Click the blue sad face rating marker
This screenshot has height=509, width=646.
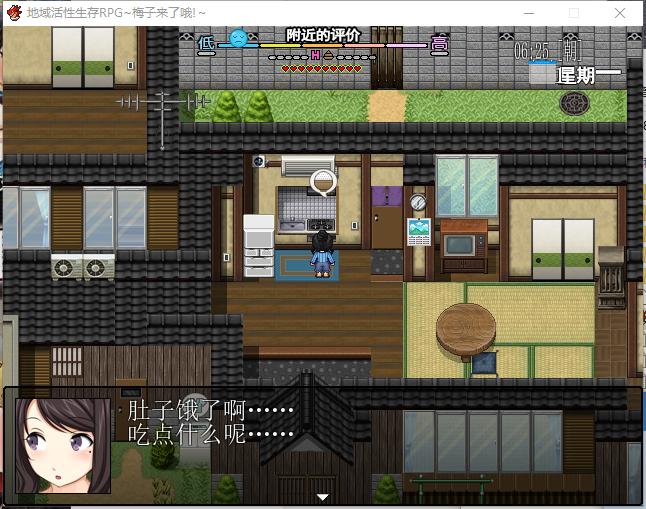[238, 38]
